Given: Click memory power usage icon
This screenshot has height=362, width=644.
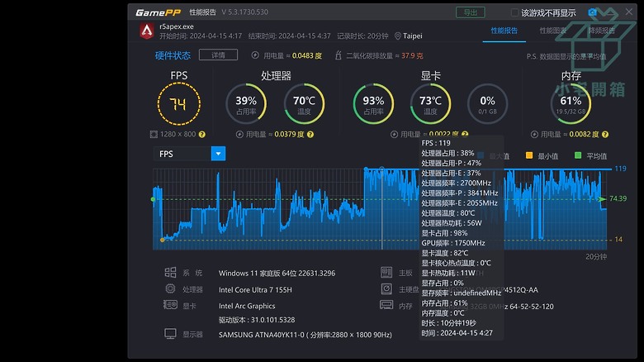Looking at the screenshot, I should (534, 134).
